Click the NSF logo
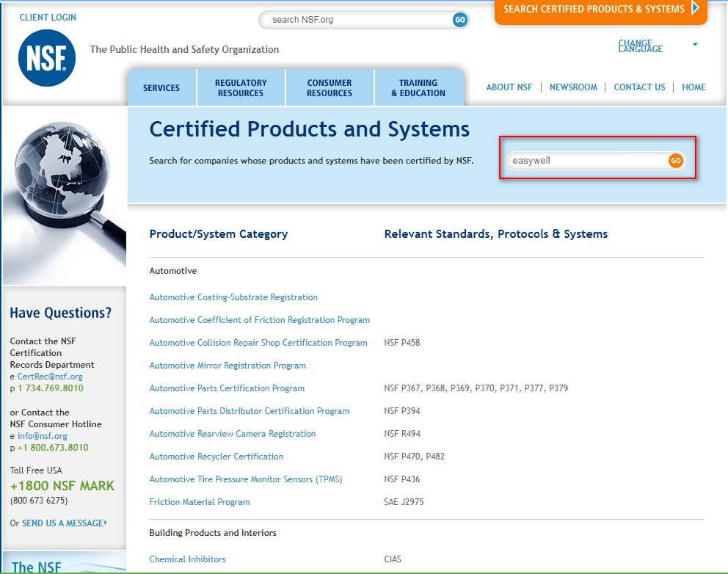Screen dimensions: 728x574 coord(46,58)
